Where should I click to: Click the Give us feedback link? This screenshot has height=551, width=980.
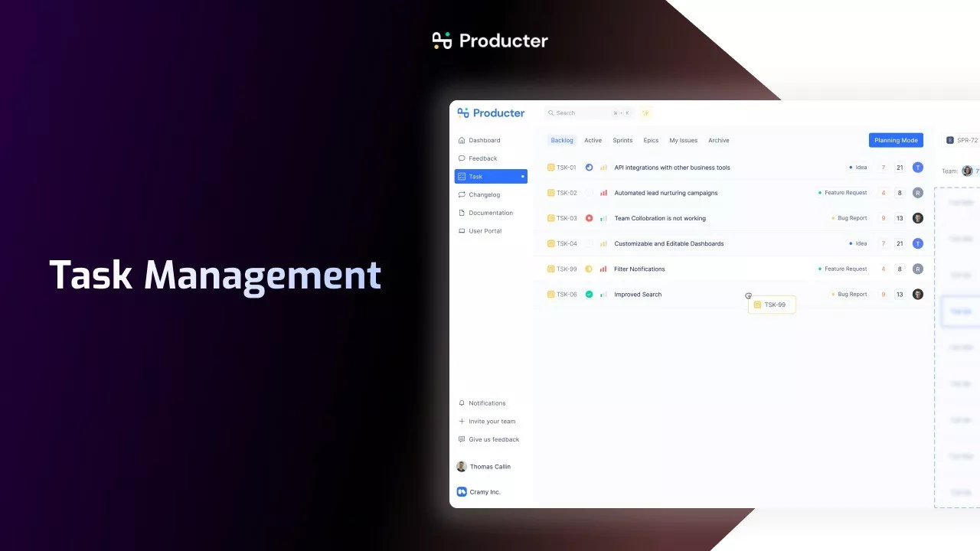493,440
